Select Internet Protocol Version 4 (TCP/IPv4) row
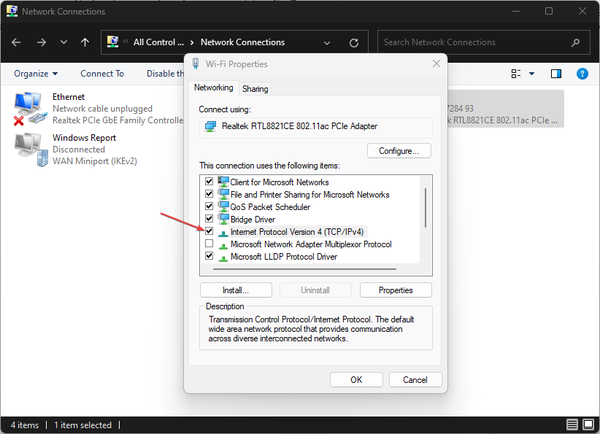This screenshot has height=434, width=600. click(x=297, y=232)
